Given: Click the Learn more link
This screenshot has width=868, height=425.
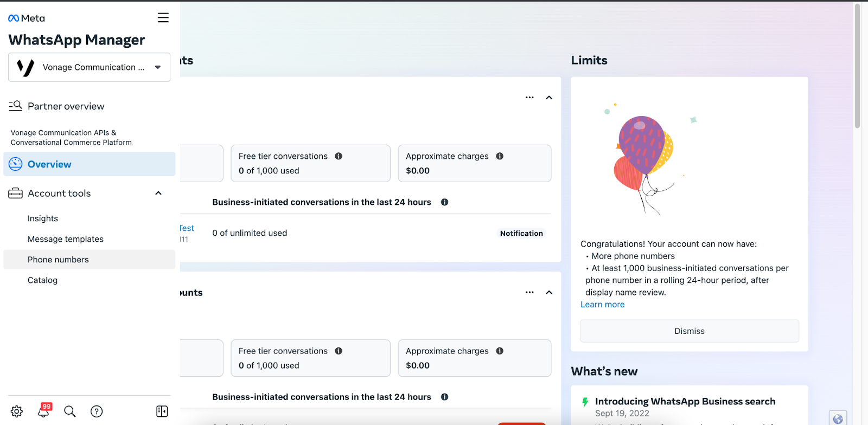Looking at the screenshot, I should coord(602,305).
